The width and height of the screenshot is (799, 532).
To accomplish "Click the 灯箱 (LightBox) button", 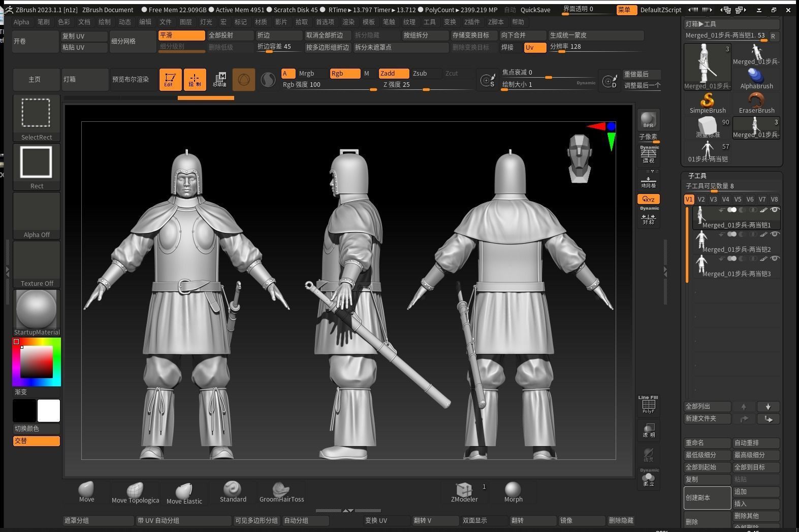I will point(84,80).
